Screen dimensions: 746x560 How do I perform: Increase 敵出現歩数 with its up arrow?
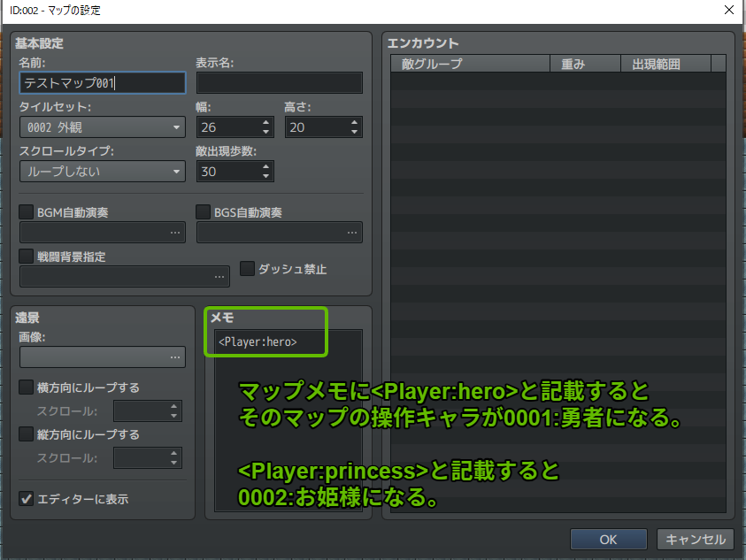point(264,166)
